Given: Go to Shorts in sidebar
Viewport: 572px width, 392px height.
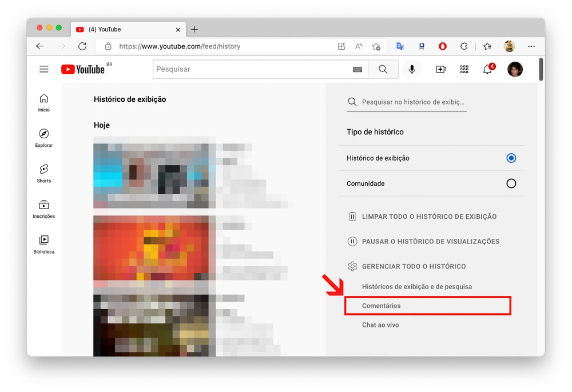Looking at the screenshot, I should coord(44,173).
